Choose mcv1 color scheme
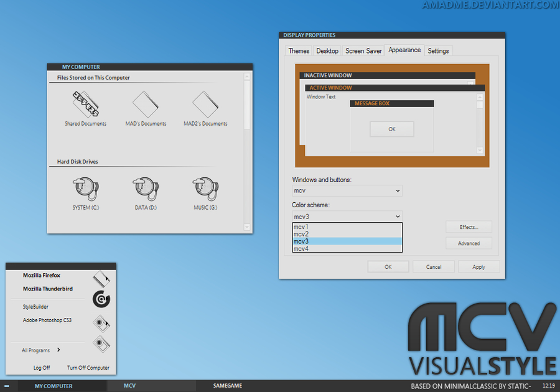This screenshot has height=392, width=560. pos(347,226)
